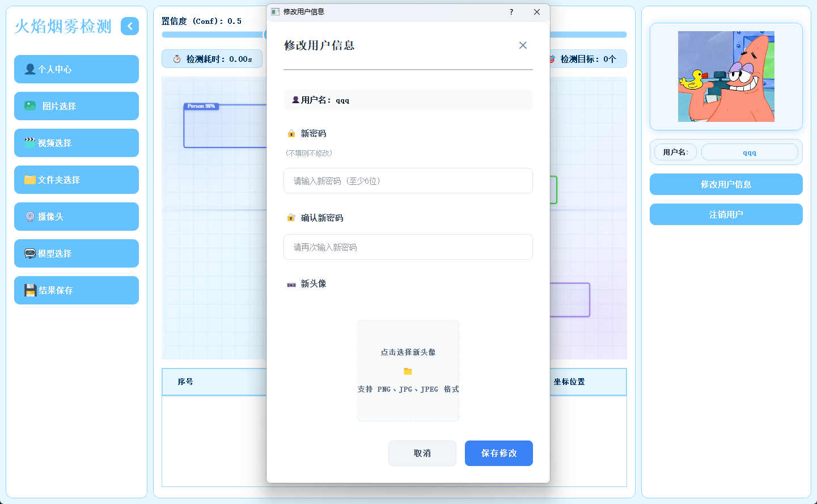Click the person icon in 个人中心
The image size is (817, 504).
(x=30, y=69)
